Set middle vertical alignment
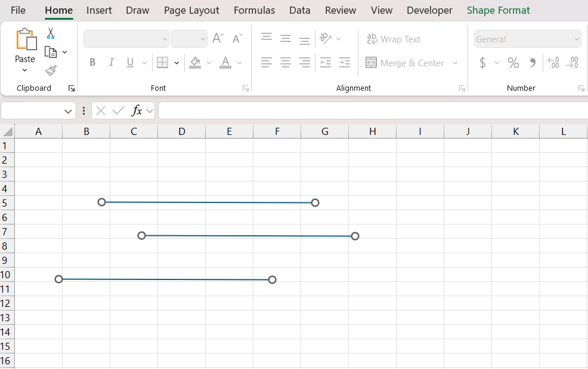The image size is (588, 369). click(286, 39)
